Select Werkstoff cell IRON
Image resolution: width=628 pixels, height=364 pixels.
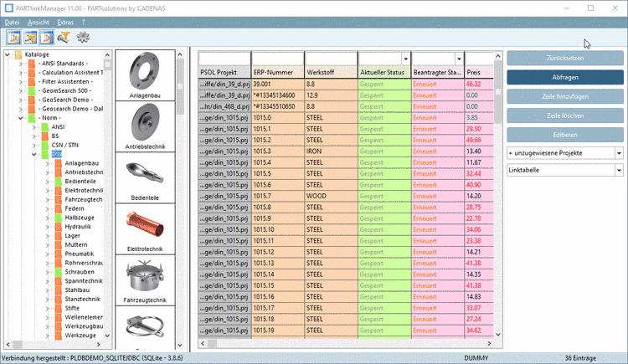332,151
